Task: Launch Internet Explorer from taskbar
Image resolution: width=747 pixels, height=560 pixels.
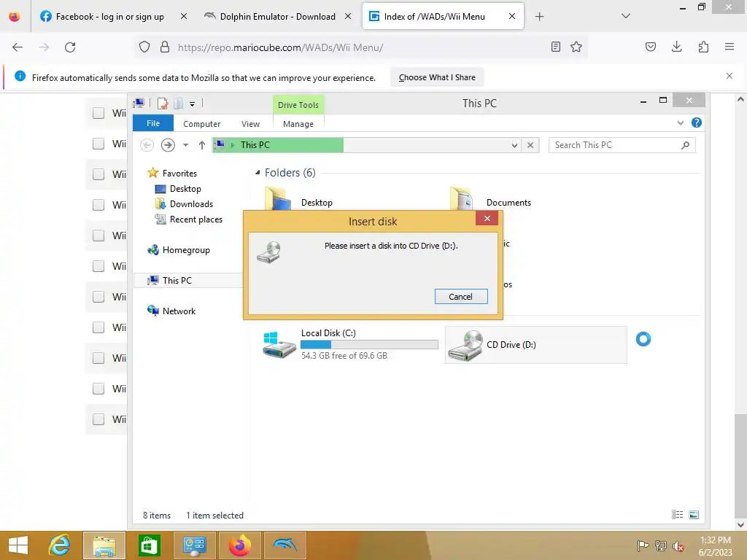Action: [x=60, y=545]
